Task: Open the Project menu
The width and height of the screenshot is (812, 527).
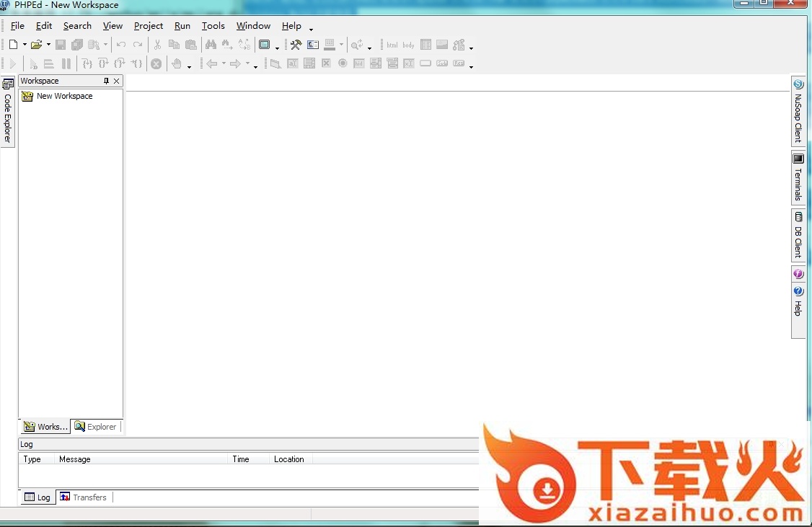Action: [149, 26]
